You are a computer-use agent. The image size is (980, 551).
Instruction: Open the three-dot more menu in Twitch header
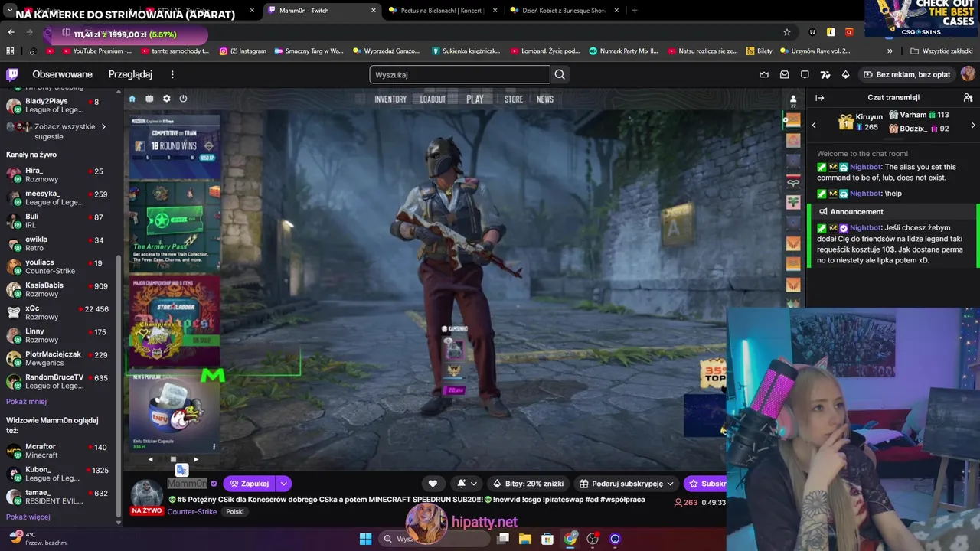(172, 74)
